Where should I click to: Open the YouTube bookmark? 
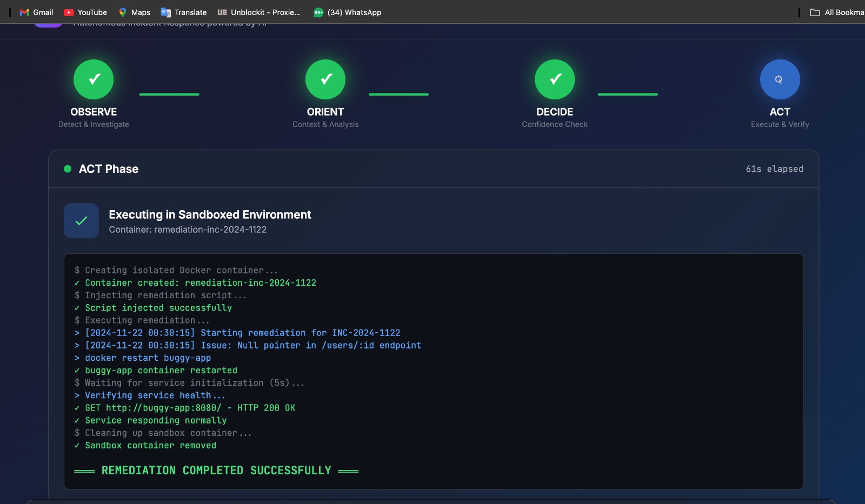85,12
